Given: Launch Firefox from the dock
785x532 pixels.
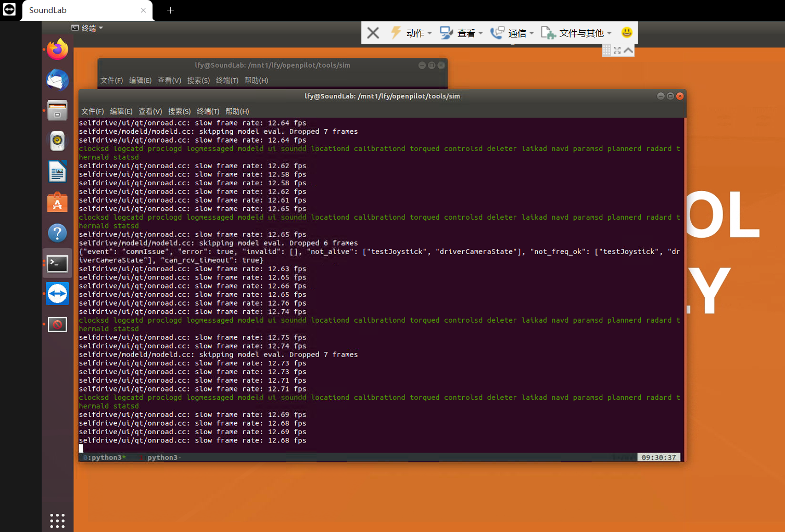Looking at the screenshot, I should [x=57, y=49].
